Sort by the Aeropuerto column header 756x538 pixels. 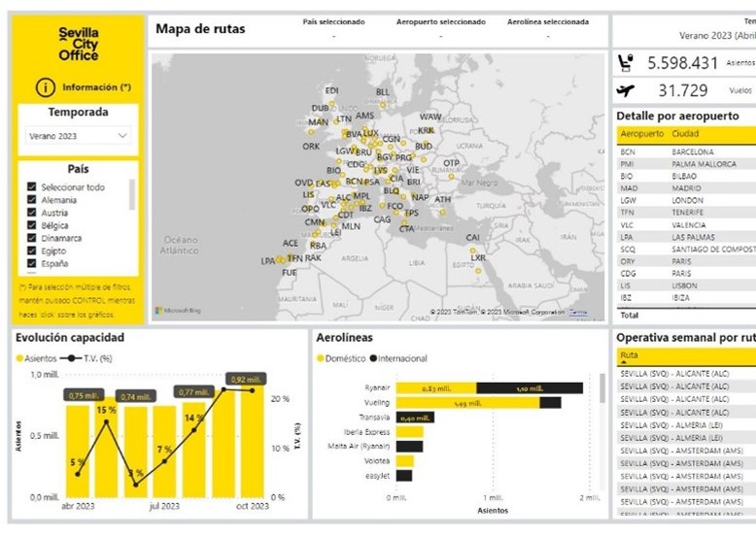[x=641, y=133]
